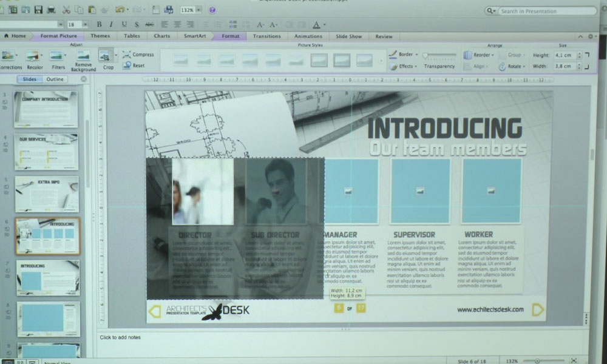Screen dimensions: 607x364
Task: Open the Rotate dropdown
Action: pos(512,67)
